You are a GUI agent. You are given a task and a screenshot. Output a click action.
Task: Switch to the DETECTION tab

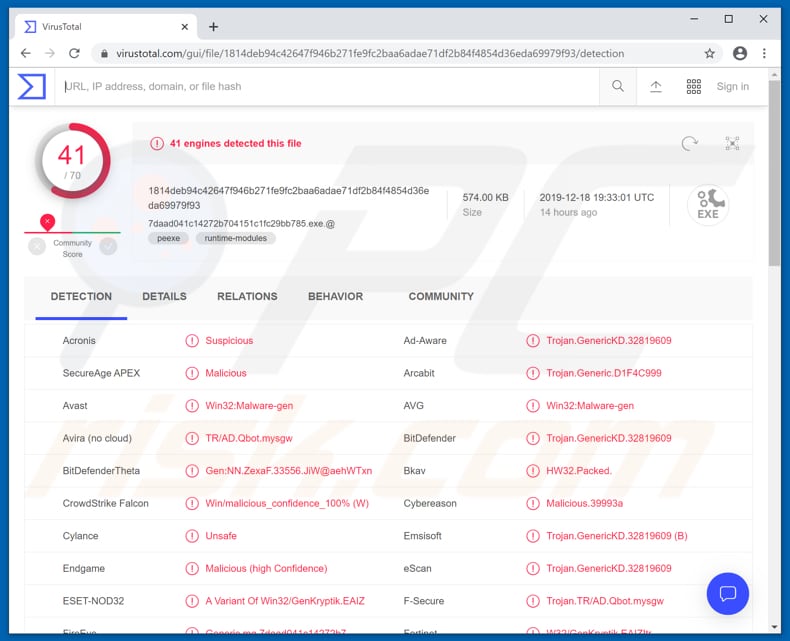81,296
